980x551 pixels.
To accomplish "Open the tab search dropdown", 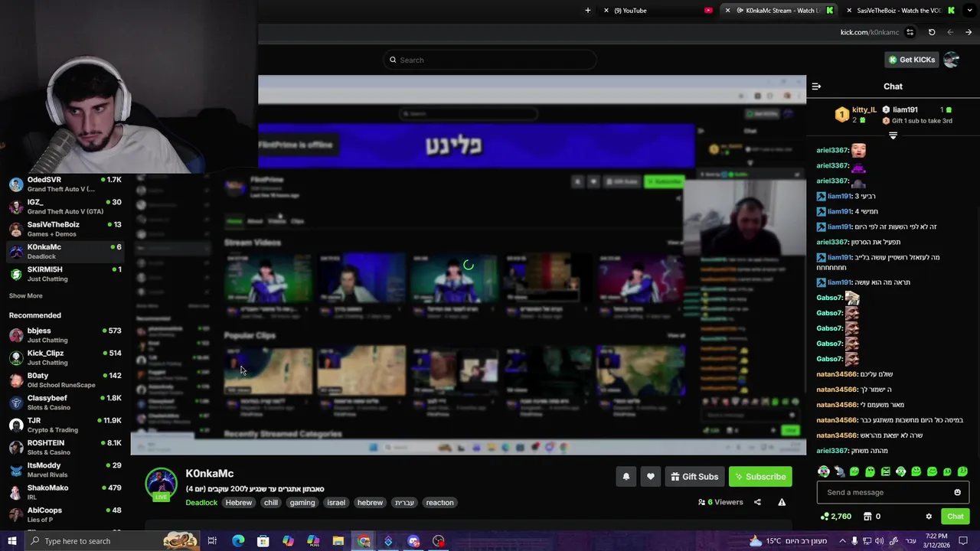I will 968,10.
